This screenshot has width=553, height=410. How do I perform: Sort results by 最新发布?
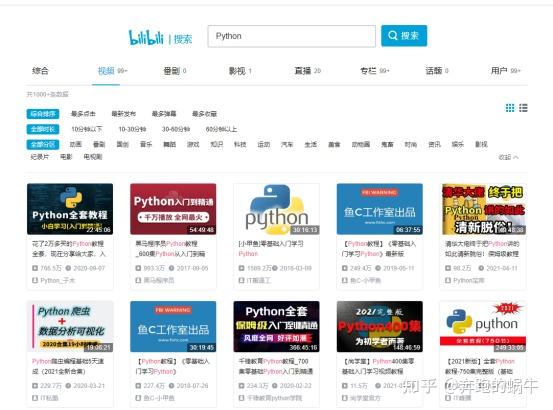pyautogui.click(x=123, y=114)
